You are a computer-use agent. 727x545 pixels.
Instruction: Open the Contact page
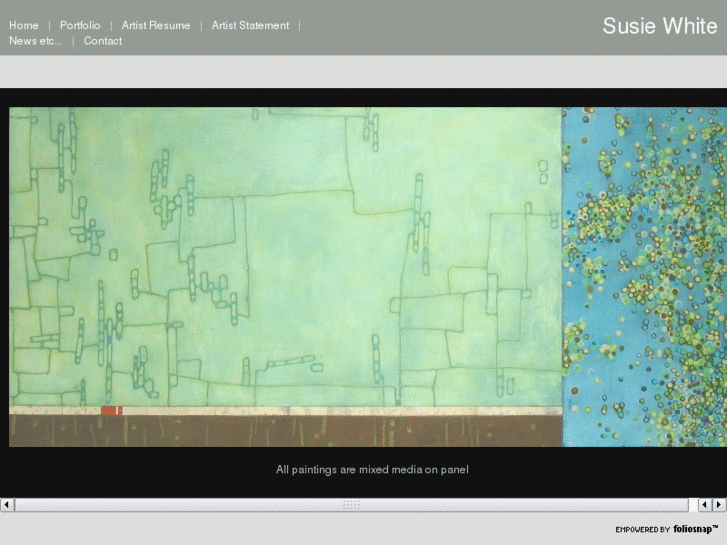(102, 41)
